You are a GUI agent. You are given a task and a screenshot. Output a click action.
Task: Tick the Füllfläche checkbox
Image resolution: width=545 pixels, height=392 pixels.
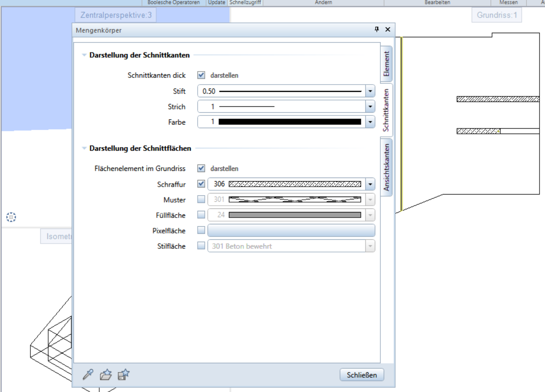tap(201, 215)
